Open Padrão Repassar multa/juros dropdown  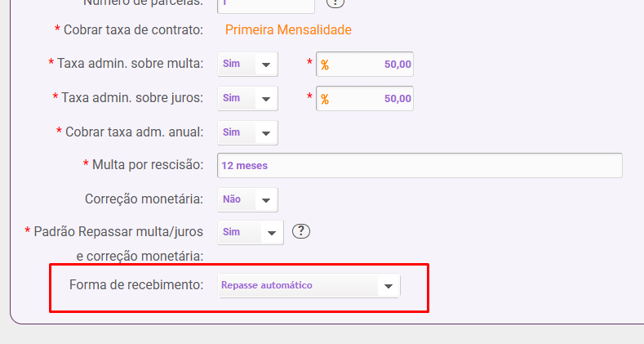tap(251, 232)
